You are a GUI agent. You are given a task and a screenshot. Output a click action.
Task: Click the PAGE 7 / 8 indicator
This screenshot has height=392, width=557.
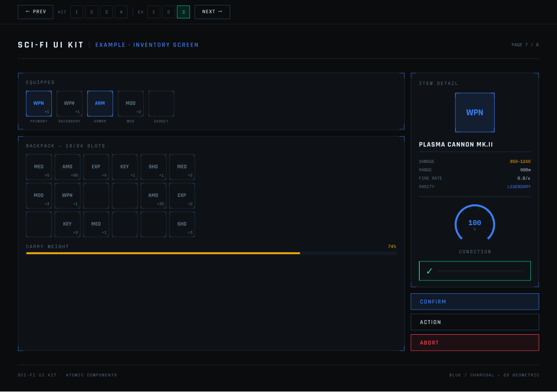click(x=525, y=45)
